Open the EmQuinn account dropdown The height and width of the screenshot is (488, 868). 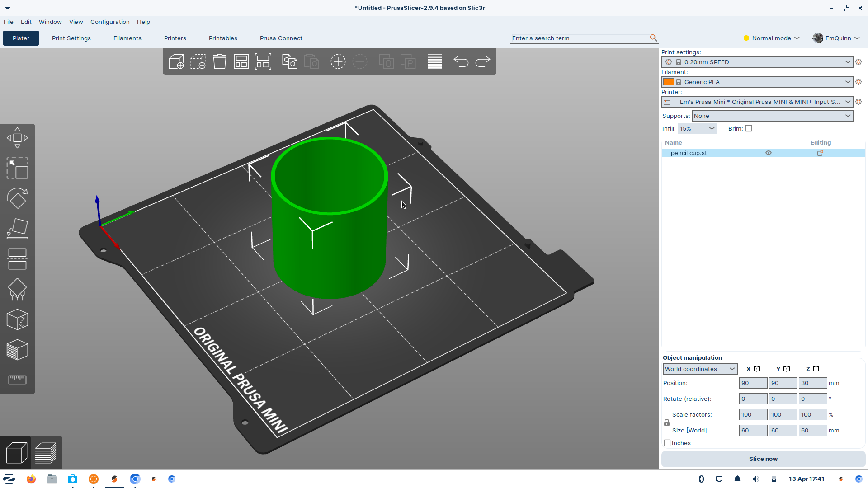[836, 38]
